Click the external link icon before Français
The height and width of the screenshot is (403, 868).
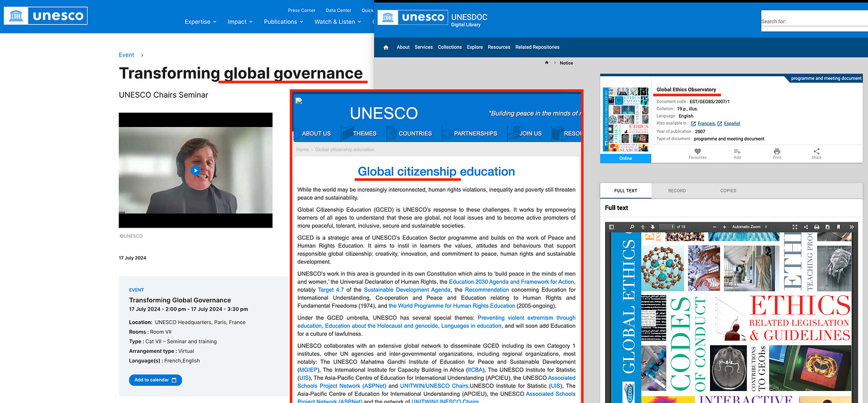[x=693, y=123]
